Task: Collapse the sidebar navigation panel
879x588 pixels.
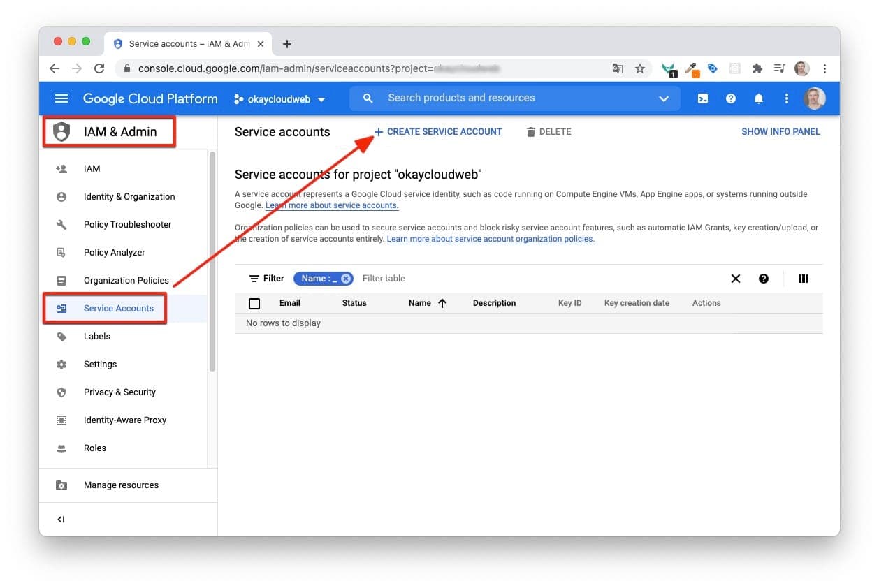Action: (61, 520)
